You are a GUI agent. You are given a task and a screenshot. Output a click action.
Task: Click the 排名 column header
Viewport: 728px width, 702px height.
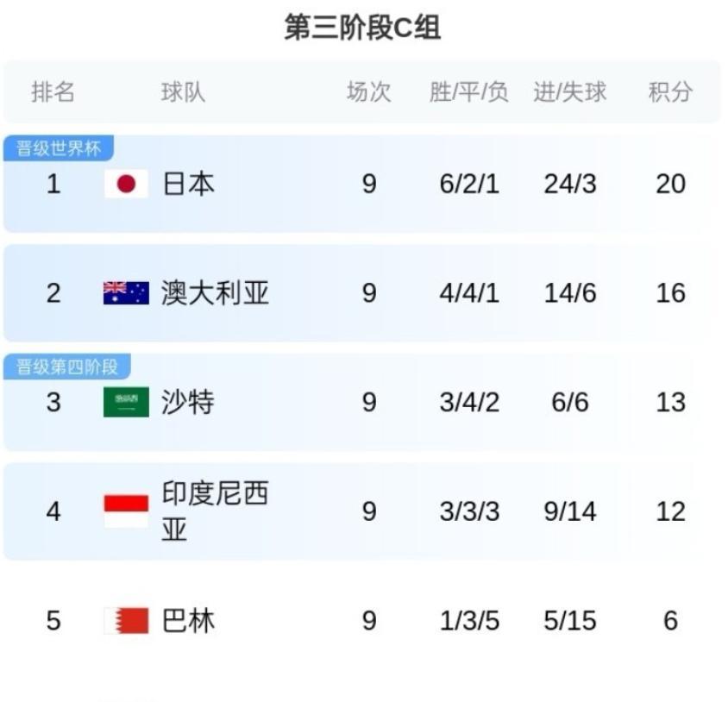[53, 92]
